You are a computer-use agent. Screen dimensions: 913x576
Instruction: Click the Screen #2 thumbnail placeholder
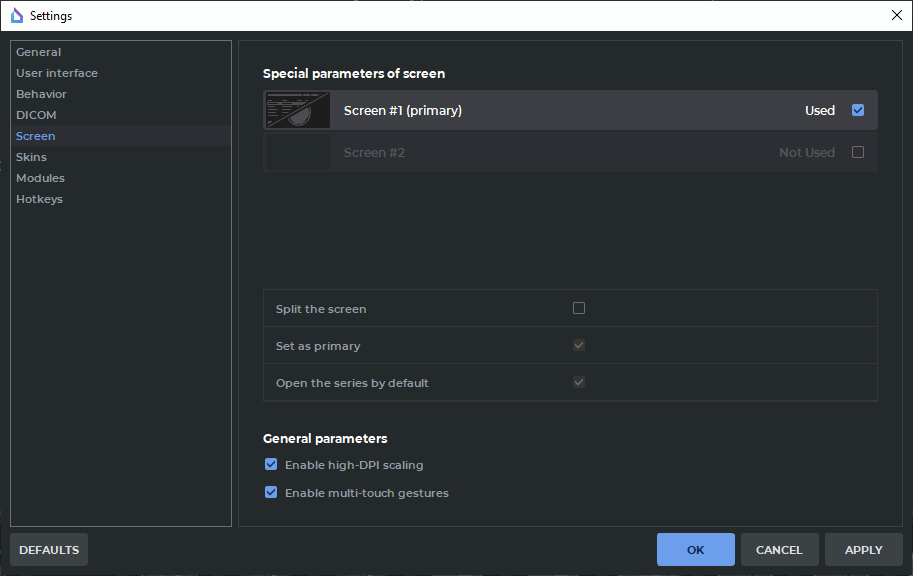(x=297, y=153)
